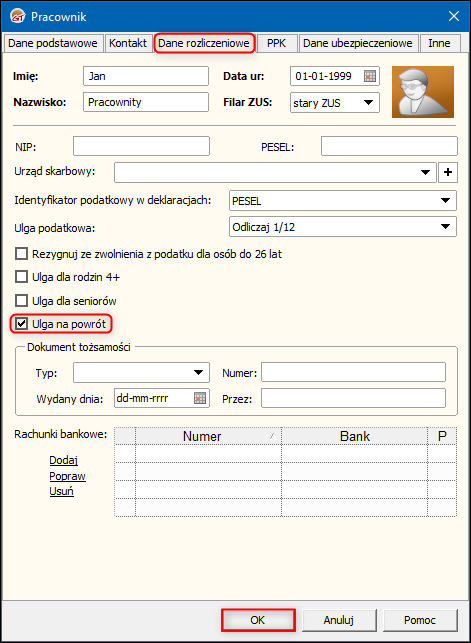Enable Ulga dla rodzin 4+ checkbox

[21, 277]
